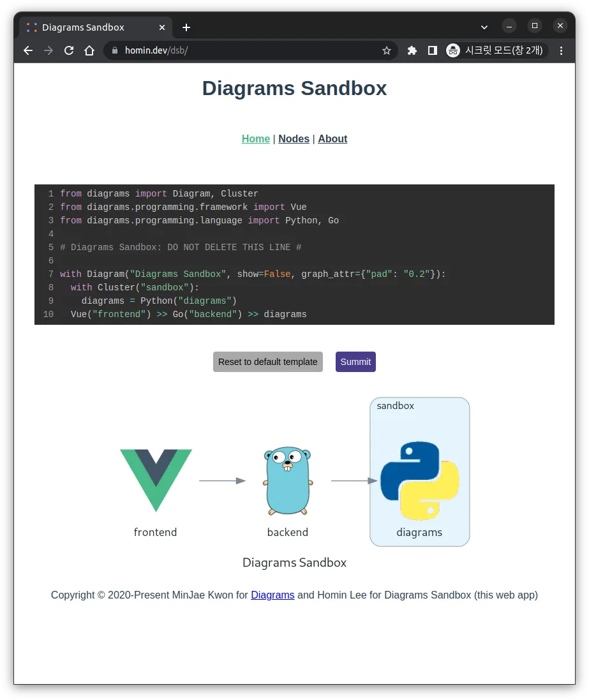The width and height of the screenshot is (589, 700).
Task: Bookmark this page with the star icon
Action: pyautogui.click(x=387, y=50)
